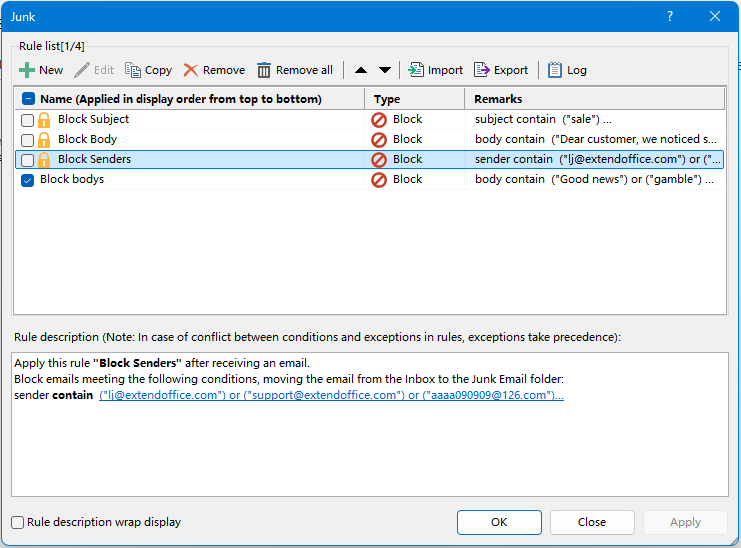
Task: Toggle Rule description wrap display checkbox
Action: click(18, 522)
